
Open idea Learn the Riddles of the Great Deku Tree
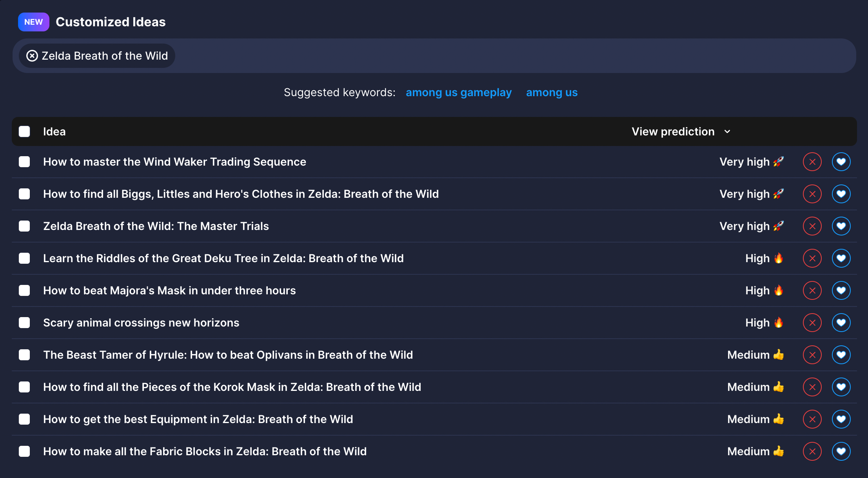pyautogui.click(x=223, y=258)
